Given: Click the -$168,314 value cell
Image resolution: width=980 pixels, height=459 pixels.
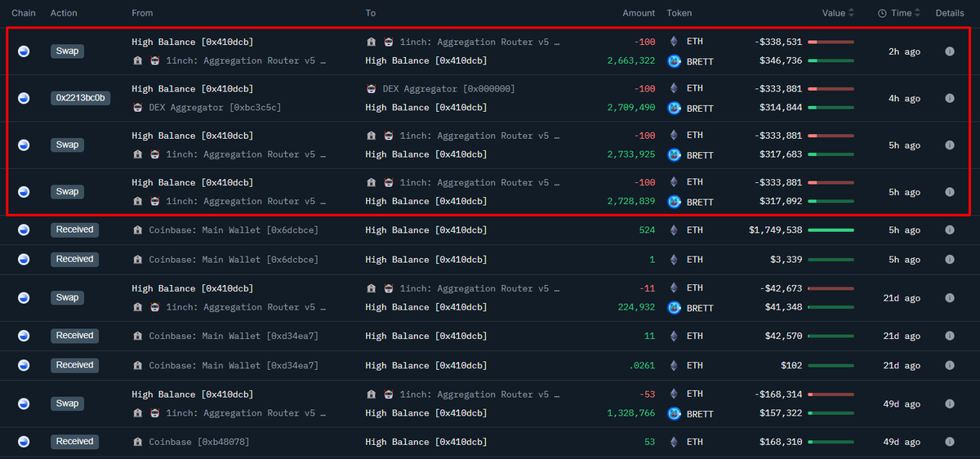Looking at the screenshot, I should point(777,394).
